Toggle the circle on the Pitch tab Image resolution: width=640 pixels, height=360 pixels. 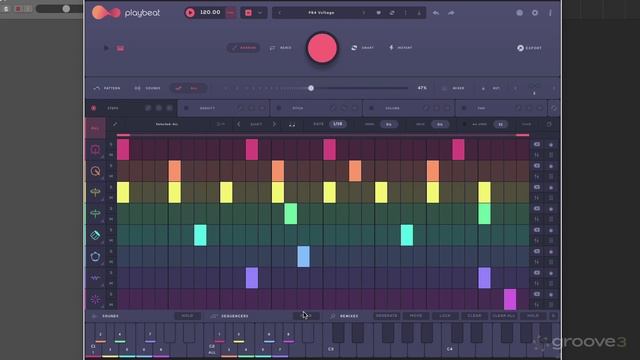pos(279,108)
